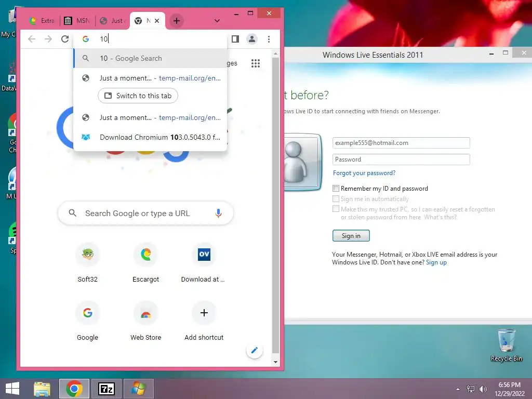
Task: Click the Search Google or type a URL box
Action: [x=145, y=214]
